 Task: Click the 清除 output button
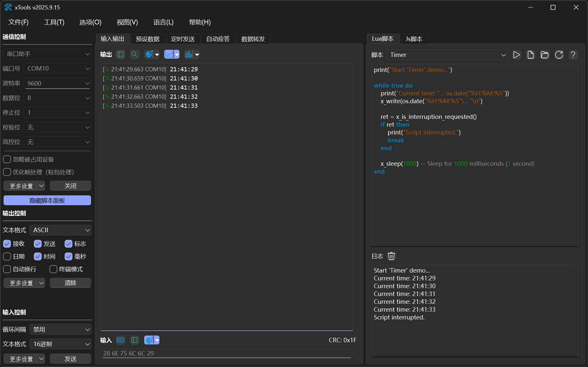70,283
